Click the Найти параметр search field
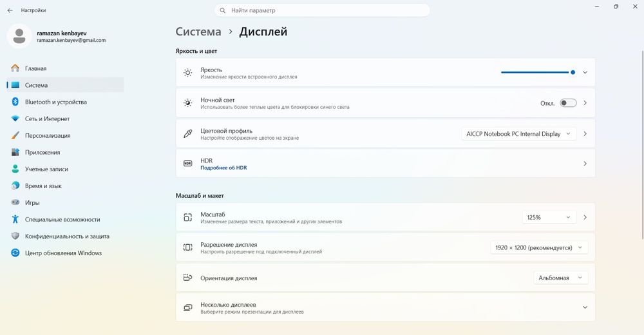The width and height of the screenshot is (644, 335). tap(322, 10)
